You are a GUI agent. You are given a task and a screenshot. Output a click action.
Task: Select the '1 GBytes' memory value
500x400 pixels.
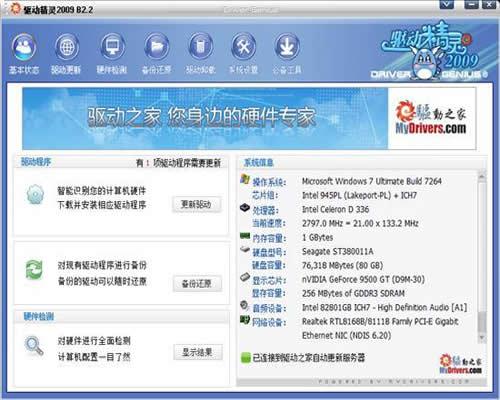[317, 237]
